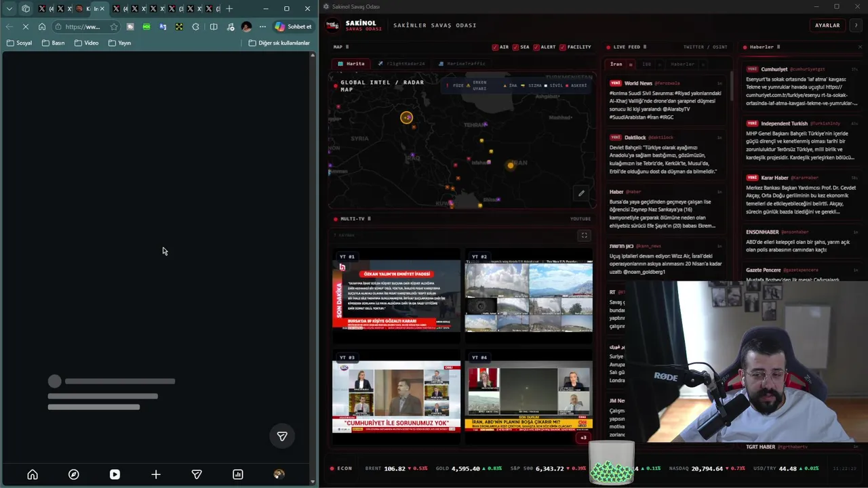Screen dimensions: 868x488
Task: Open the LIVE FEED panel menu
Action: point(644,47)
